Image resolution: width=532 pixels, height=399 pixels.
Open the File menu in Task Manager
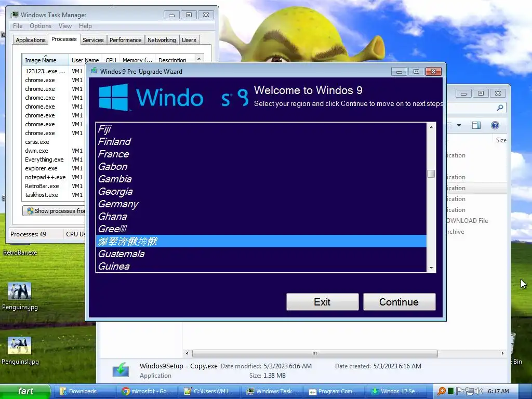18,26
